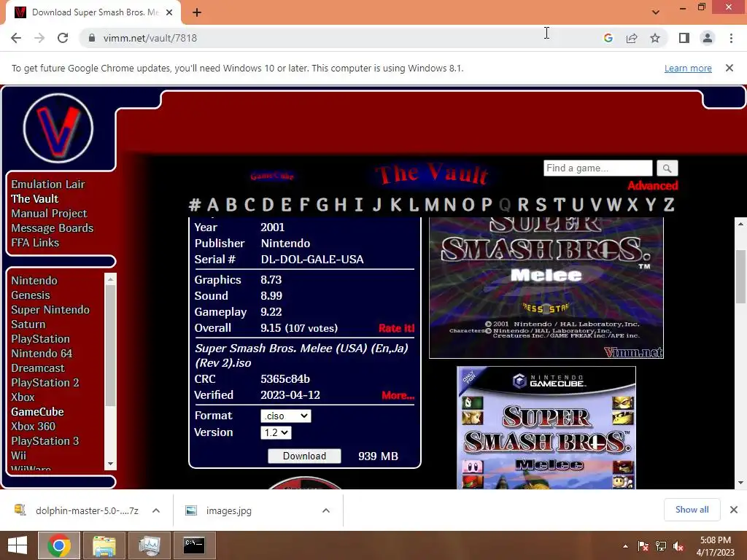747x560 pixels.
Task: Expand the images.jpg download options chevron
Action: [x=326, y=510]
